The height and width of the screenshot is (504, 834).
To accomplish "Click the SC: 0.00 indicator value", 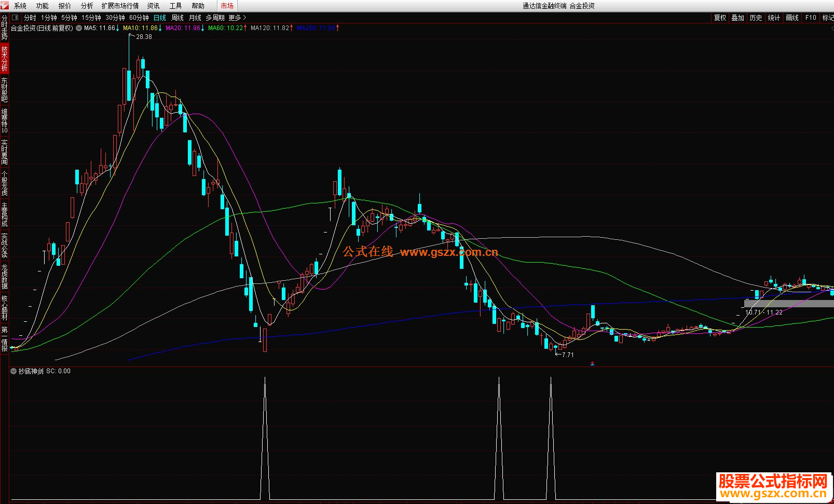I will 58,371.
